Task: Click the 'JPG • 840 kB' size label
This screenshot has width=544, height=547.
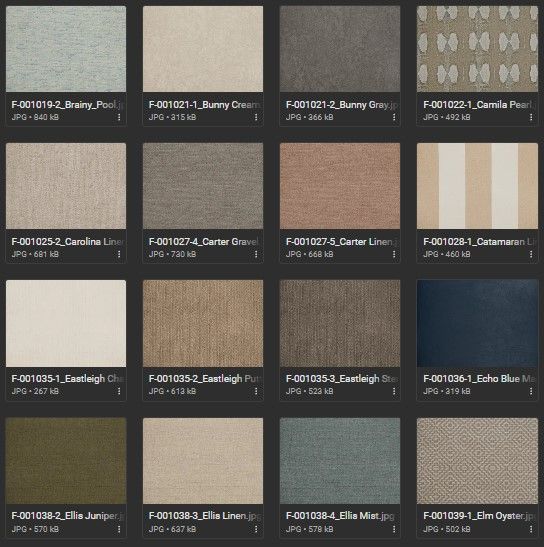Action: [x=35, y=117]
